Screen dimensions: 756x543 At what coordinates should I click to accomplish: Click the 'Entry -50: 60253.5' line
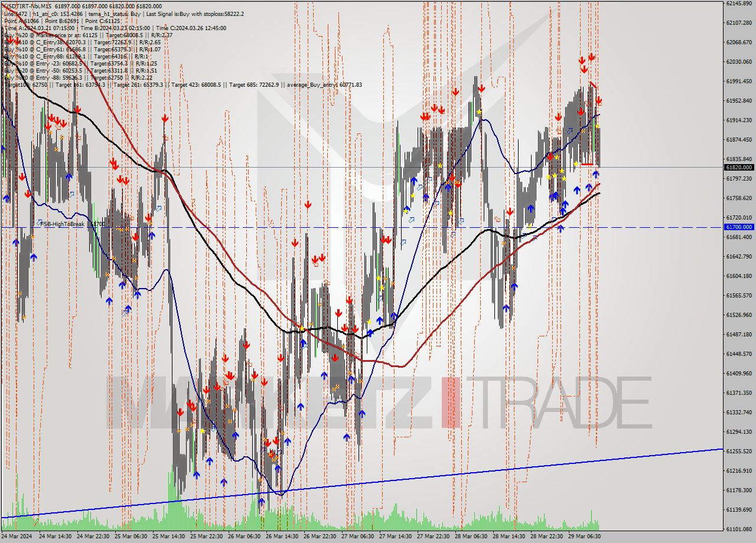[x=80, y=70]
